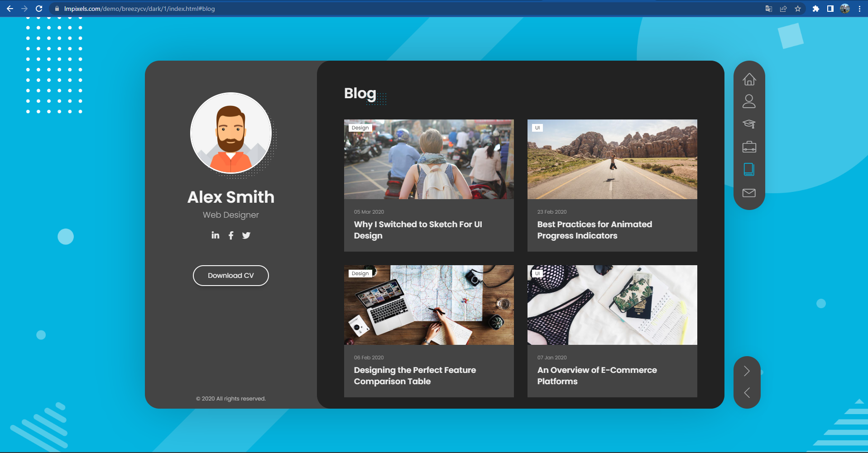Bookmark this page with star icon
Image resolution: width=868 pixels, height=453 pixels.
pyautogui.click(x=798, y=9)
